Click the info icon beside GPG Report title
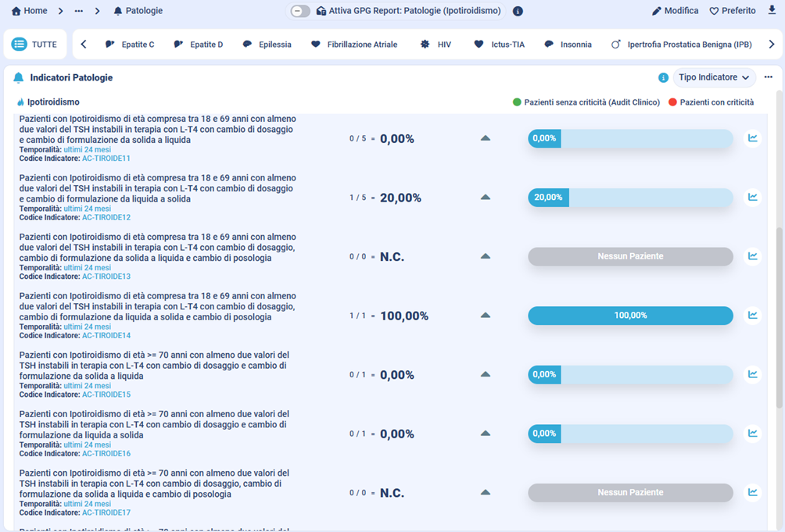This screenshot has width=785, height=532. [518, 11]
